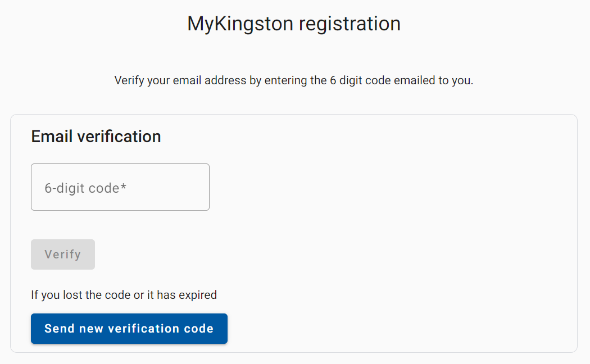590x364 pixels.
Task: Click the MyKingston registration heading
Action: pos(293,23)
